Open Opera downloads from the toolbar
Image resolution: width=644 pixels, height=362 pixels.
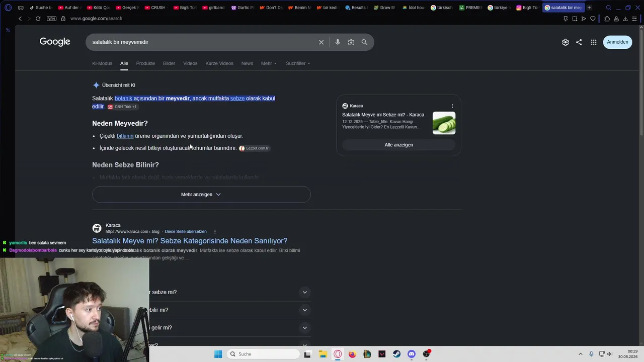point(625,19)
